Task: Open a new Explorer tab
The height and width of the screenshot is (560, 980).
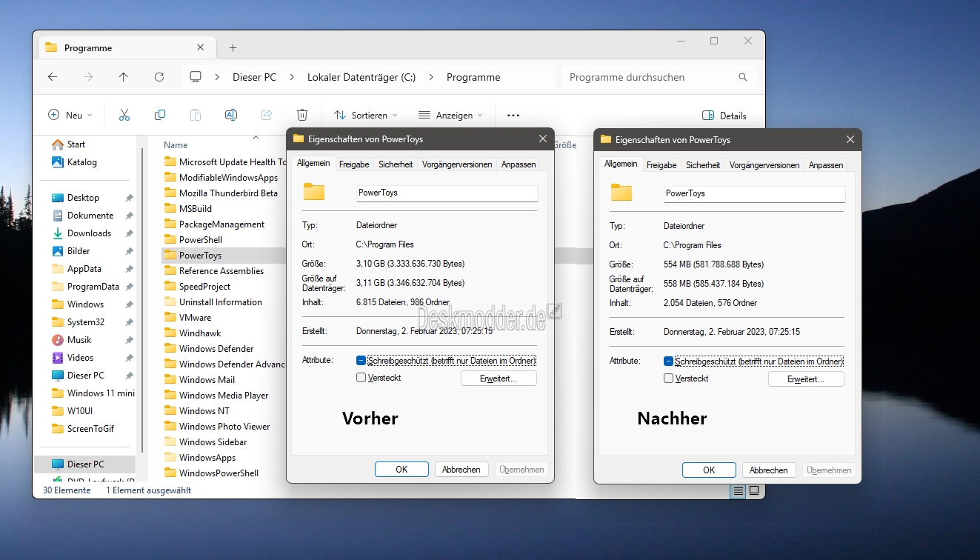Action: coord(233,47)
